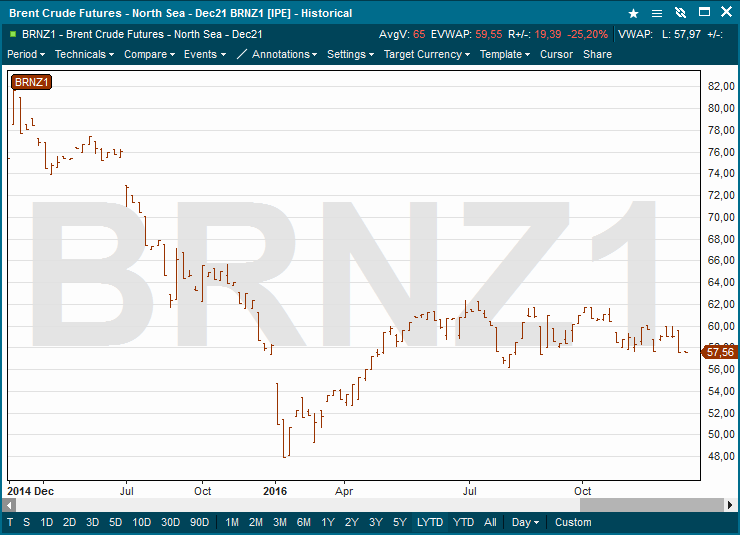This screenshot has width=740, height=535.
Task: Open the Events dropdown
Action: [205, 54]
